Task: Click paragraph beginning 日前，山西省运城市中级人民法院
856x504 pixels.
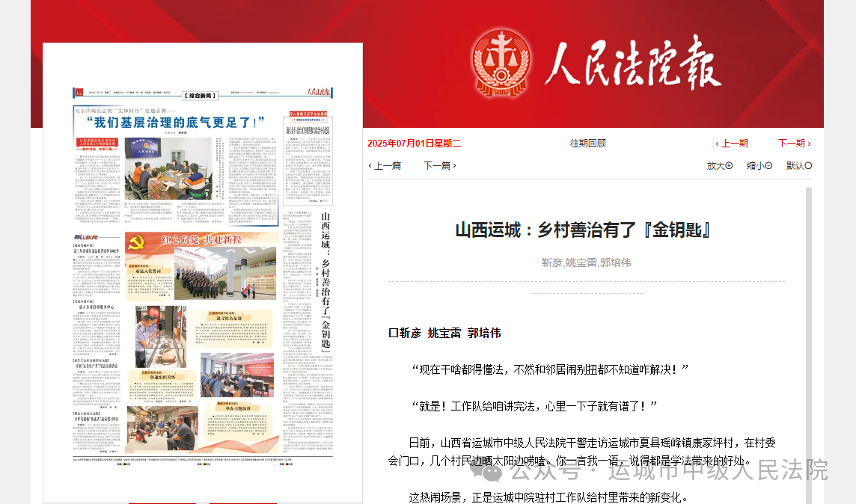Action: pos(582,452)
